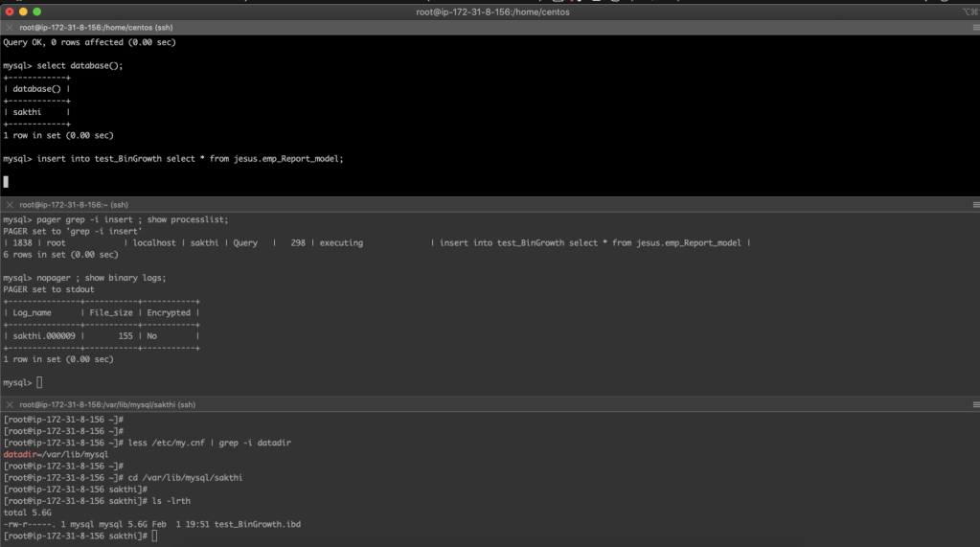
Task: Open the middle pane's hamburger menu
Action: [975, 205]
